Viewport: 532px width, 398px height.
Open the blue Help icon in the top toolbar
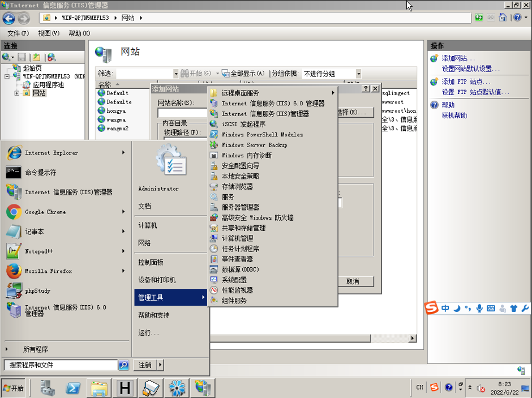click(517, 18)
